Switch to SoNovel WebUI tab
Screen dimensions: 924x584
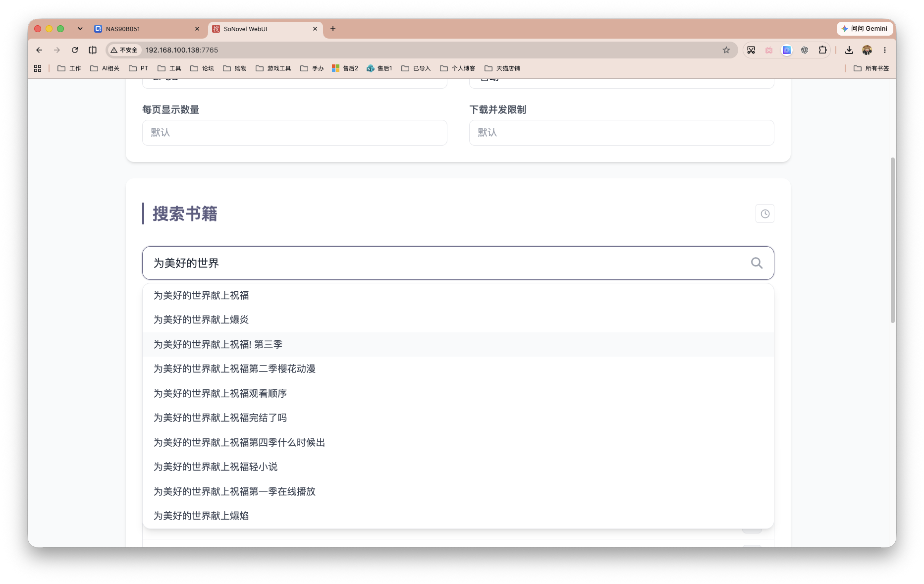pyautogui.click(x=265, y=29)
